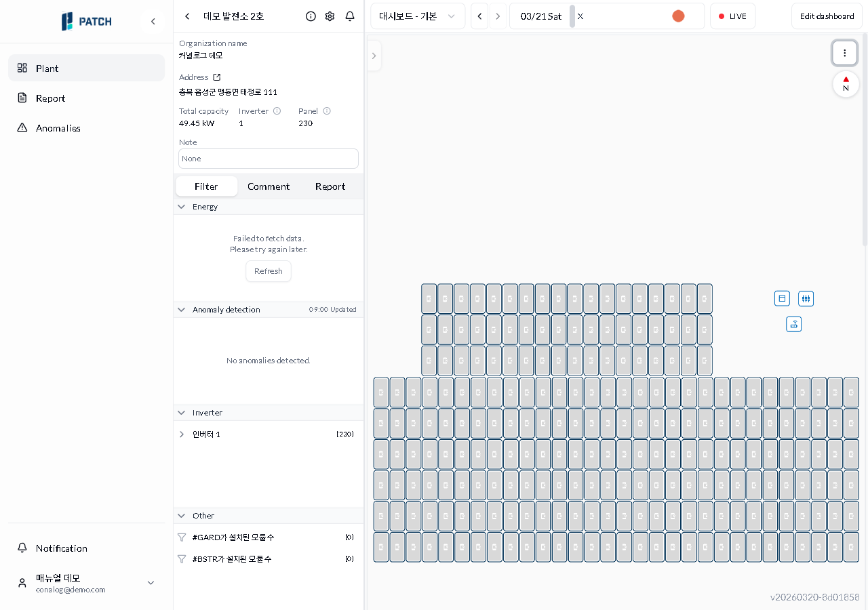Screen dimensions: 868x610
Task: Click the Refresh button
Action: tap(269, 271)
